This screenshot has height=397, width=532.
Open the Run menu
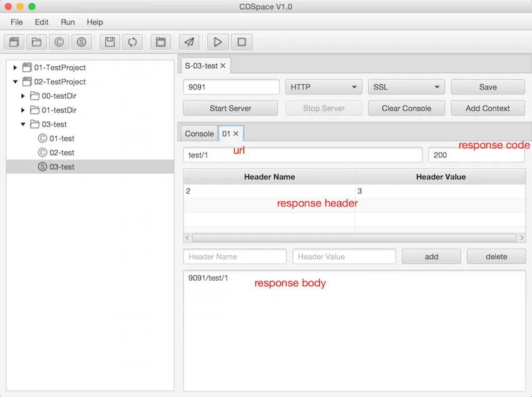(68, 22)
